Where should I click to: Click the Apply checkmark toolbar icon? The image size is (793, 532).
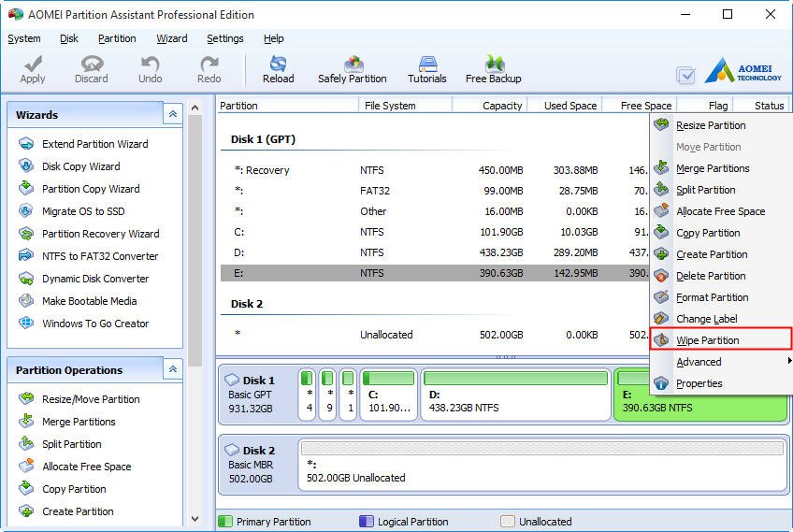(x=33, y=64)
